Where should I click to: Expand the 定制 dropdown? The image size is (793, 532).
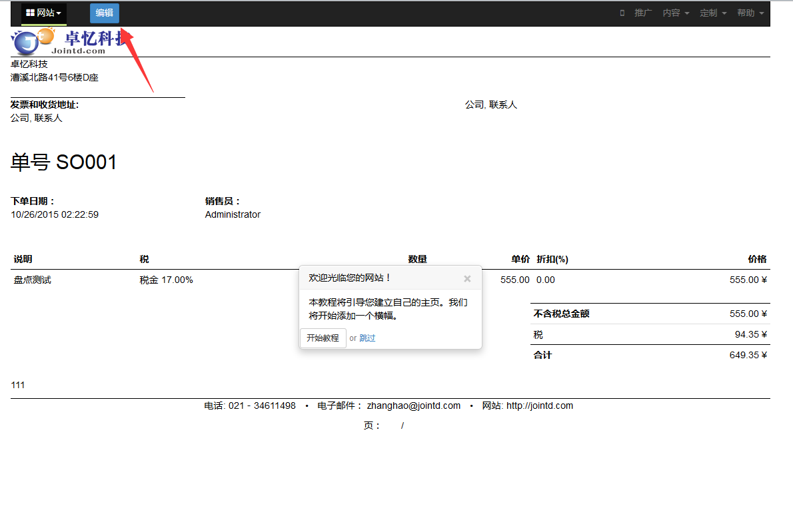[x=713, y=13]
